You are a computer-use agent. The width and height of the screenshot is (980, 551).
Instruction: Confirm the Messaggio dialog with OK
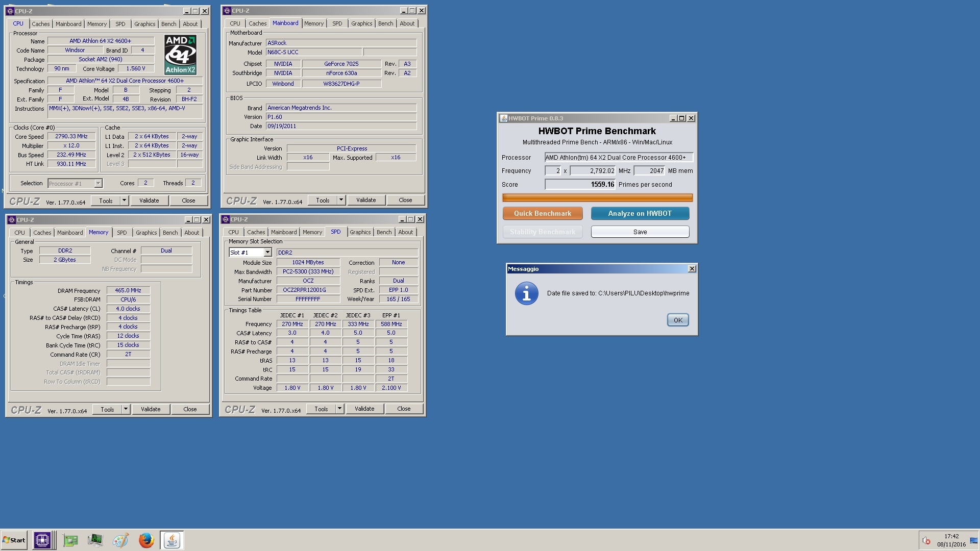(678, 320)
